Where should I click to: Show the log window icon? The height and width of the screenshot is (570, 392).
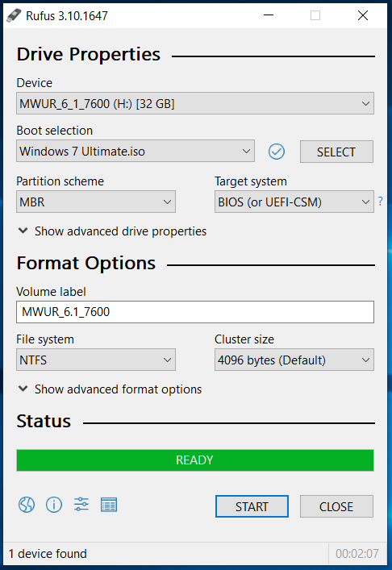[109, 505]
